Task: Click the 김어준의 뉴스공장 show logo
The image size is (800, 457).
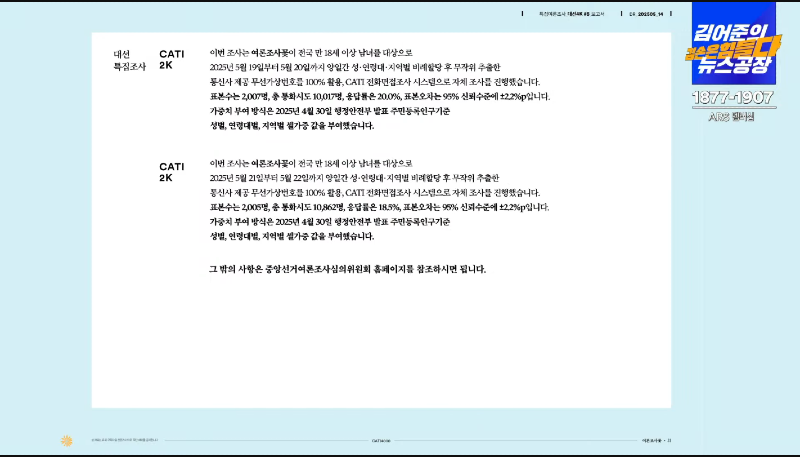Action: pos(734,44)
